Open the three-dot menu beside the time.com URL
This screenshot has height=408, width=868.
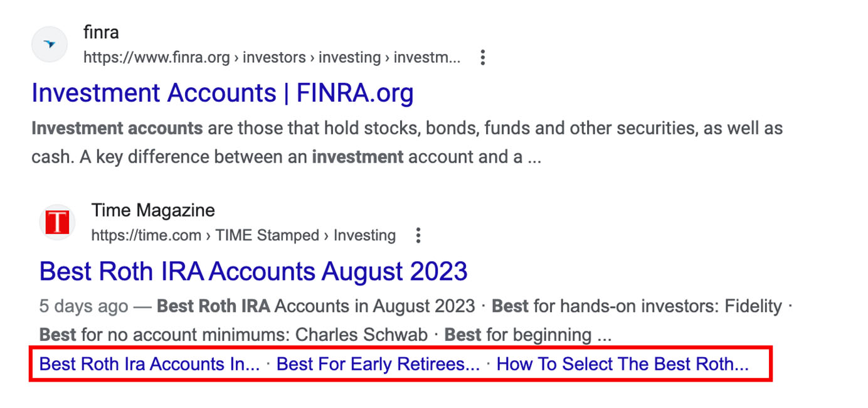[x=418, y=235]
